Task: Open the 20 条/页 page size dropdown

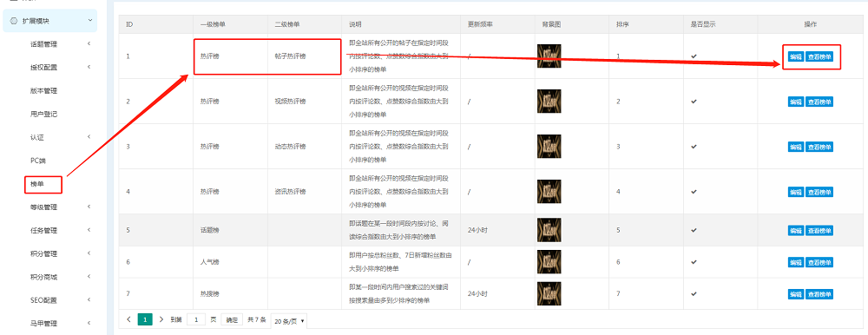Action: click(289, 320)
